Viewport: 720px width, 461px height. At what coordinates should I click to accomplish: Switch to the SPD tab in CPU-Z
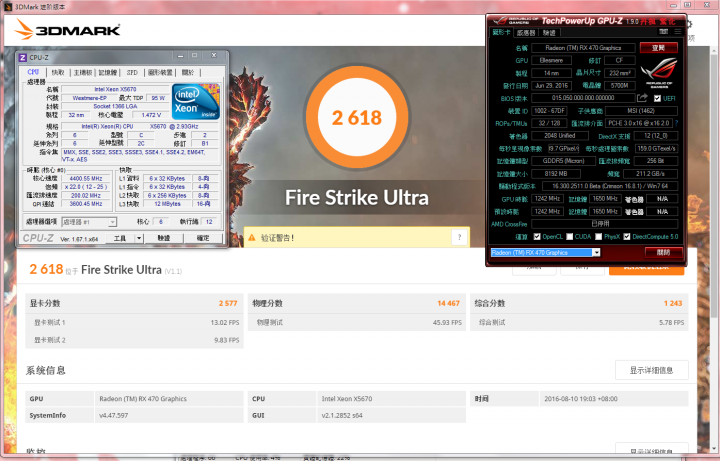(x=132, y=73)
